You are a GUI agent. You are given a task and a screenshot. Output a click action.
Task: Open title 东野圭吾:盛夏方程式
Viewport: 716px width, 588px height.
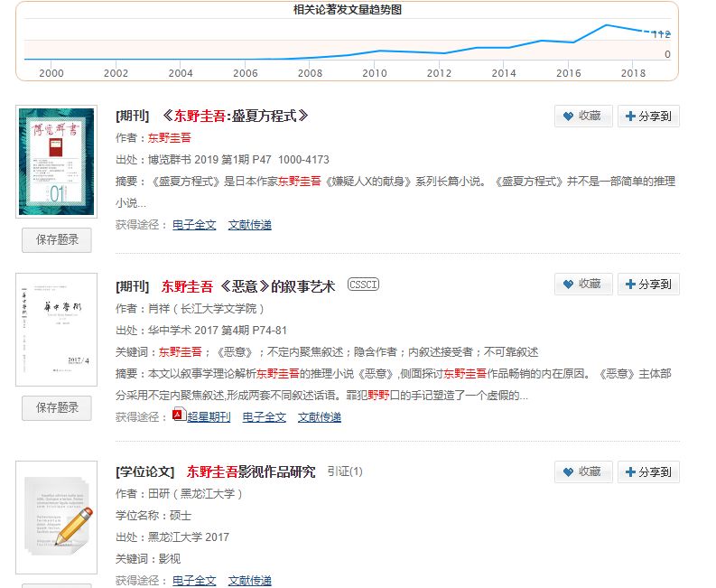coord(235,116)
